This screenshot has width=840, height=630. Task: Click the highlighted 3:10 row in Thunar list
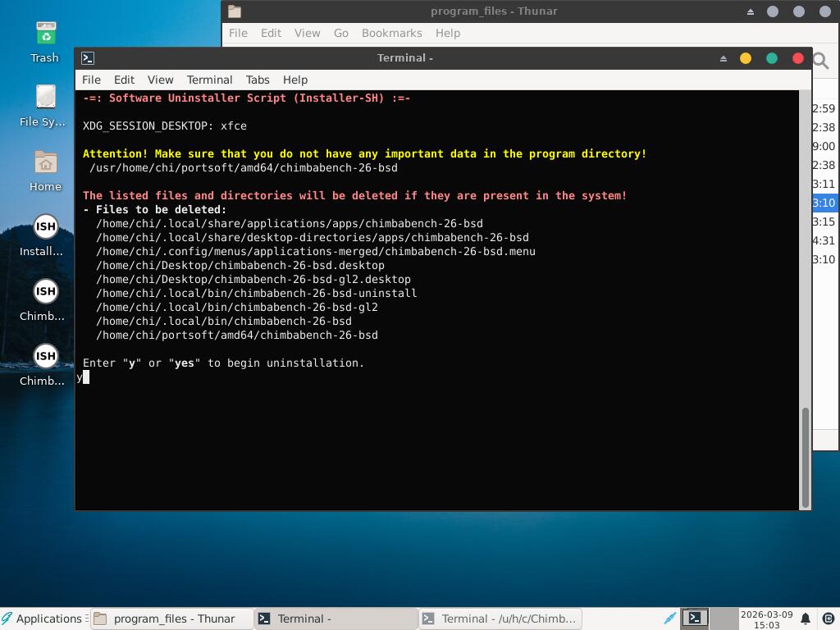pyautogui.click(x=824, y=203)
